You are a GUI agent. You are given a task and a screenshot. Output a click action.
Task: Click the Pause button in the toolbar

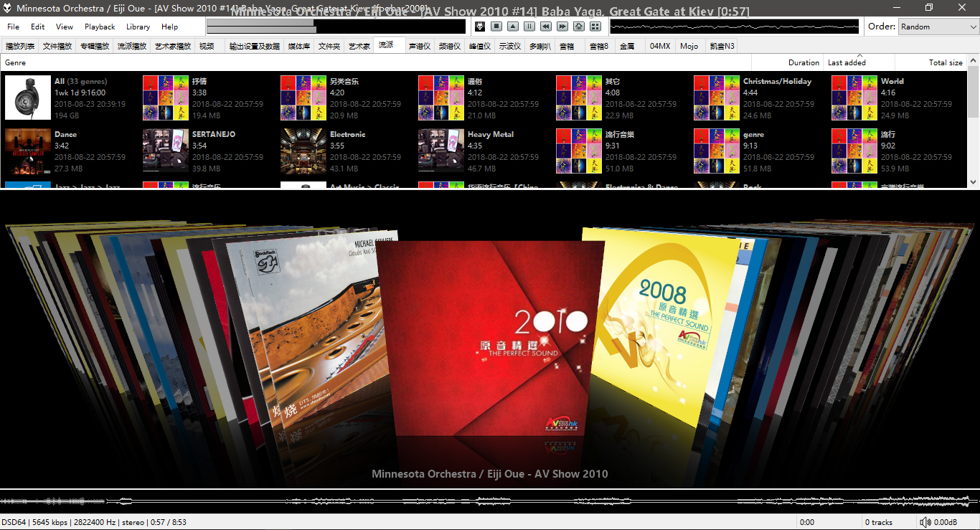tap(529, 27)
